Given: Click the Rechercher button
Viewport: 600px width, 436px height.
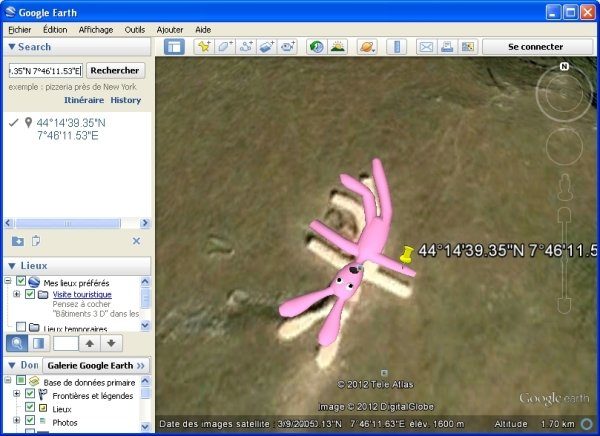Looking at the screenshot, I should [115, 70].
